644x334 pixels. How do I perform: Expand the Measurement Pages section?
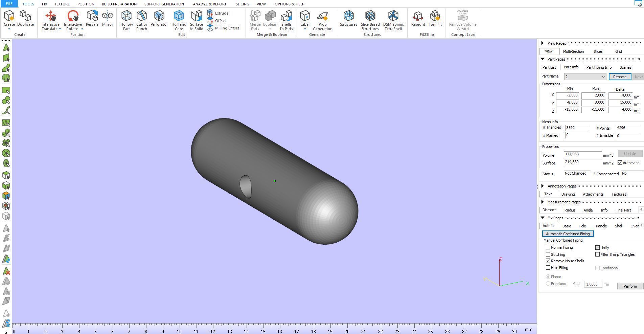click(x=543, y=202)
